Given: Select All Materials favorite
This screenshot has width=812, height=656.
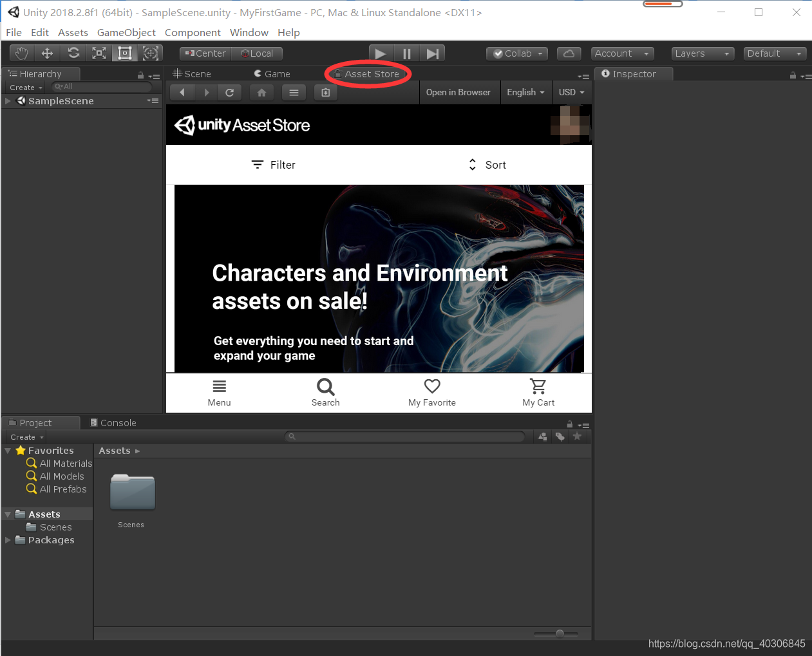Looking at the screenshot, I should tap(59, 464).
